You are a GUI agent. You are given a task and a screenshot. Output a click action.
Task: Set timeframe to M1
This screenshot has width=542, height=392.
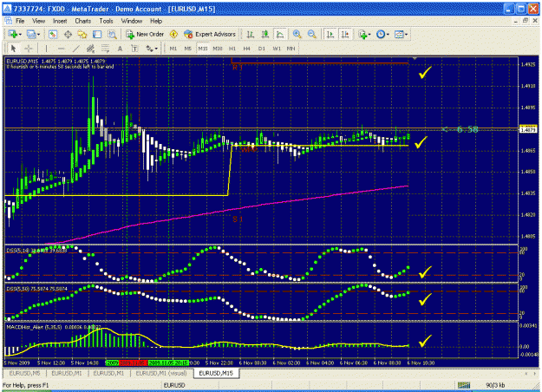click(173, 49)
